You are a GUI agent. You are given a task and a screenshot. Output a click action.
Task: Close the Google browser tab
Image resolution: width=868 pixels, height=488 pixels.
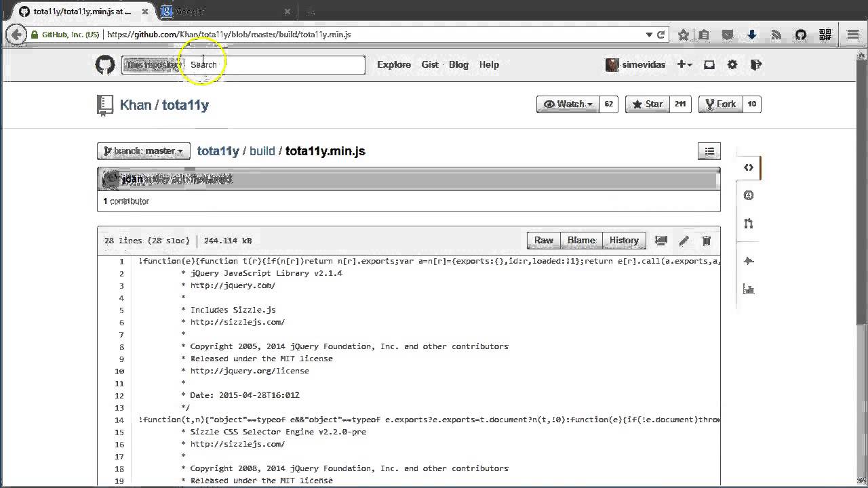click(x=288, y=12)
